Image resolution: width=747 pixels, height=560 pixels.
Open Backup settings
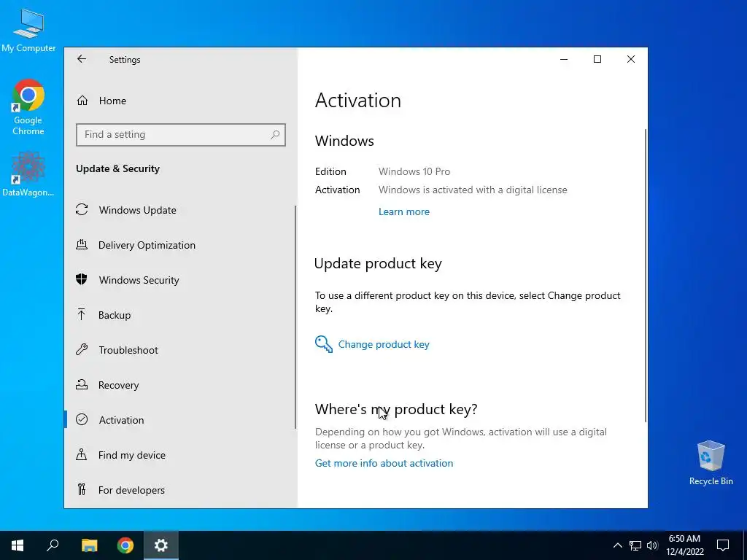pos(180,315)
